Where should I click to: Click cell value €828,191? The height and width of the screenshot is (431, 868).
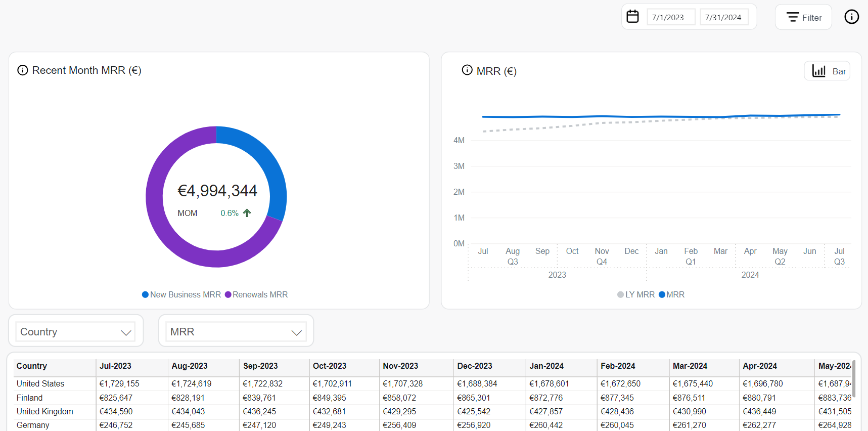pyautogui.click(x=188, y=398)
